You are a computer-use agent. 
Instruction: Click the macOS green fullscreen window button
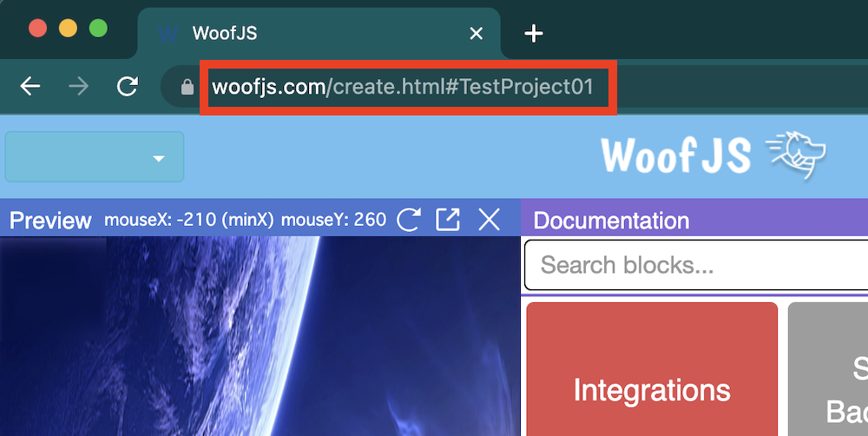(99, 29)
